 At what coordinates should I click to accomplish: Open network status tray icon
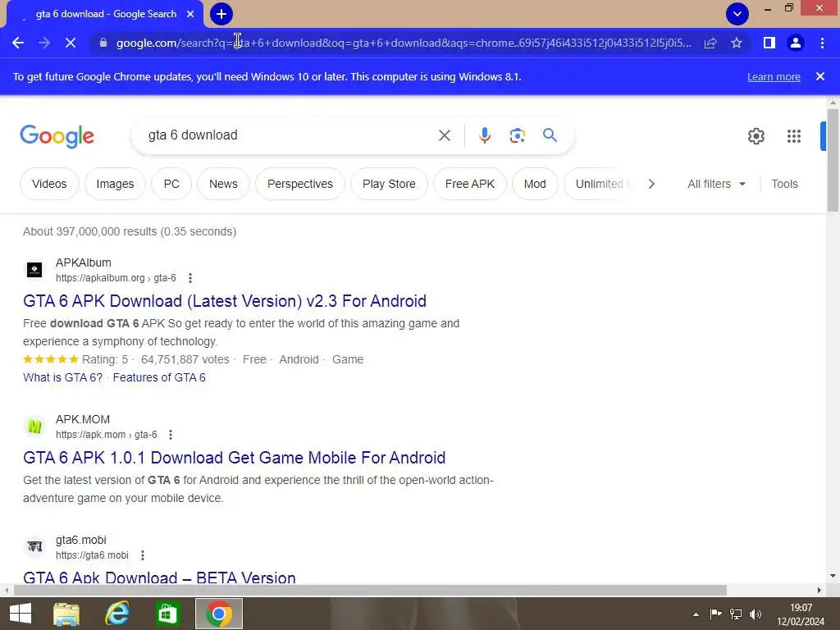coord(736,614)
